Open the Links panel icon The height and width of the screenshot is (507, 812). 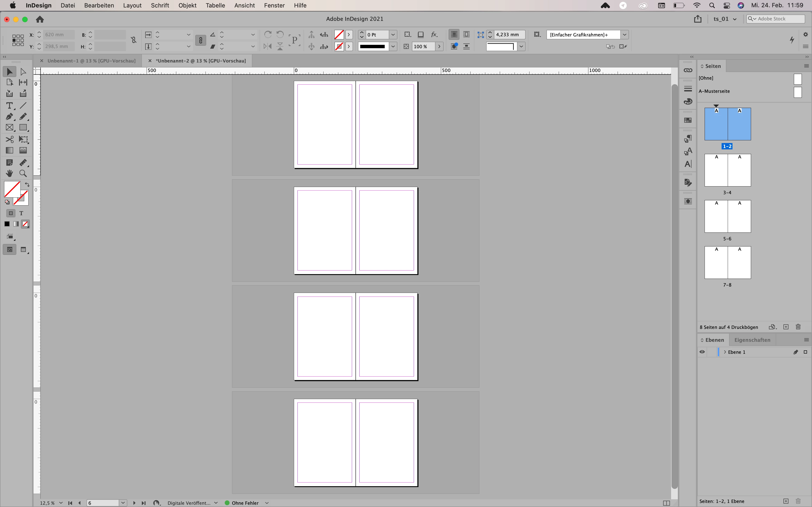tap(688, 70)
